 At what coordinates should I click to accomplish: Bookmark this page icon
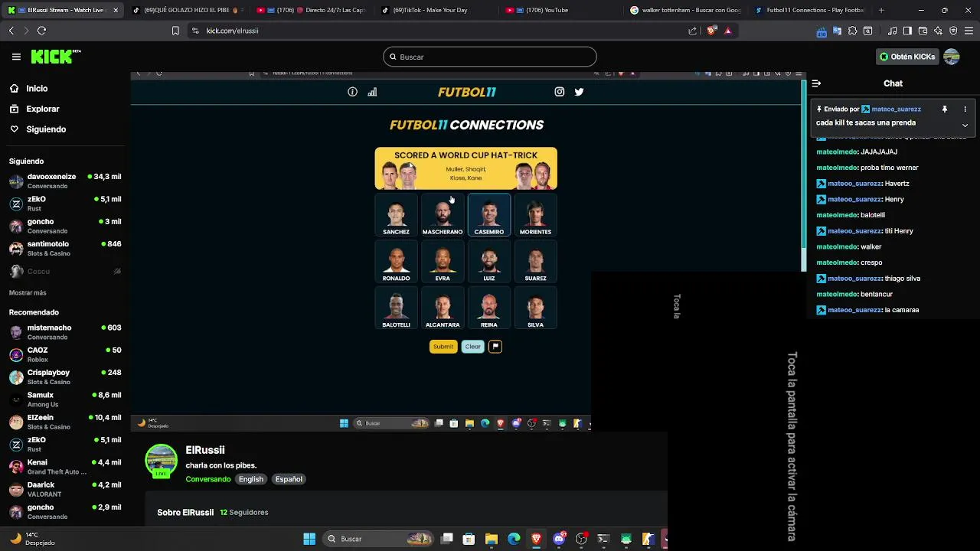click(x=175, y=31)
